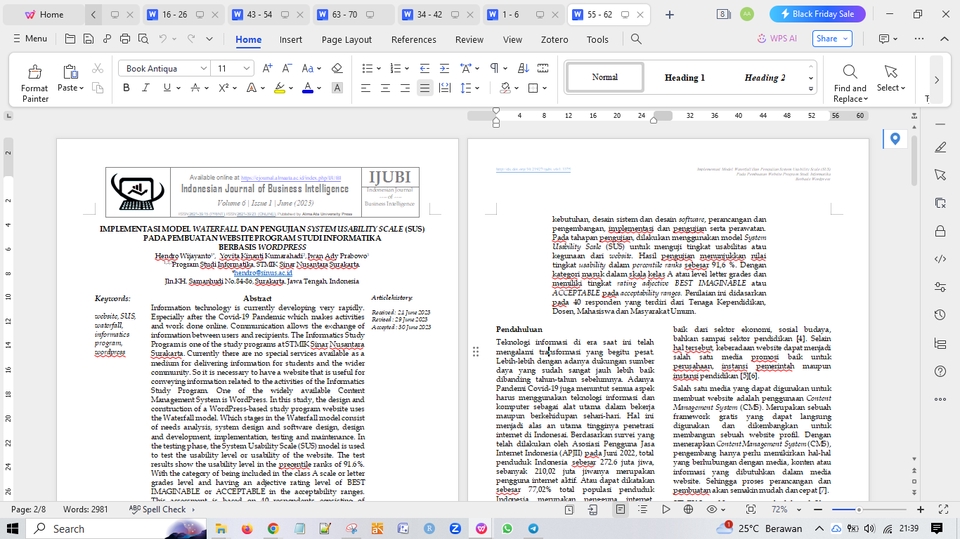The height and width of the screenshot is (539, 960).
Task: Open the Book Antiqua font dropdown
Action: 204,68
